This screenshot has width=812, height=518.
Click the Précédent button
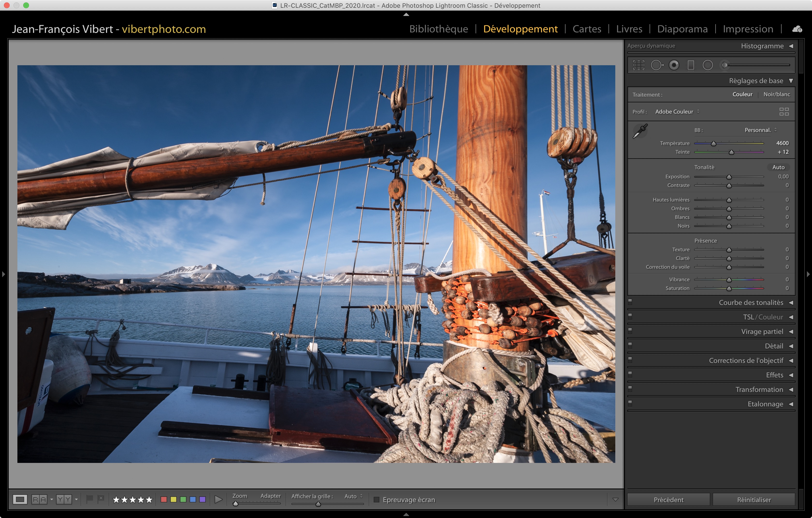point(668,499)
